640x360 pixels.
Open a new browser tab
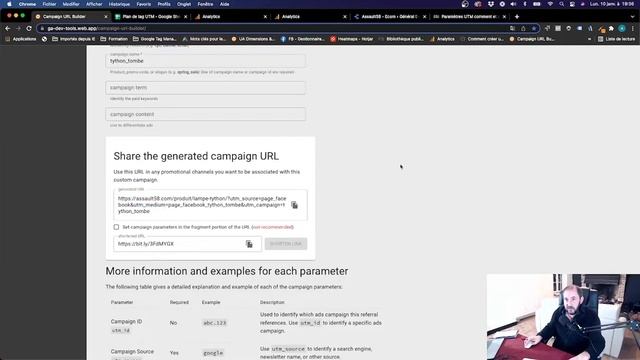tap(517, 17)
